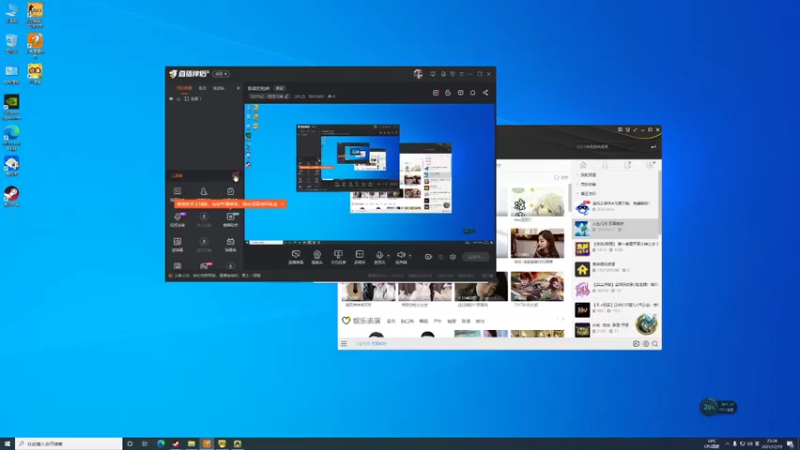Click the start streaming pill button
Screen dimensions: 800x450
[475, 257]
